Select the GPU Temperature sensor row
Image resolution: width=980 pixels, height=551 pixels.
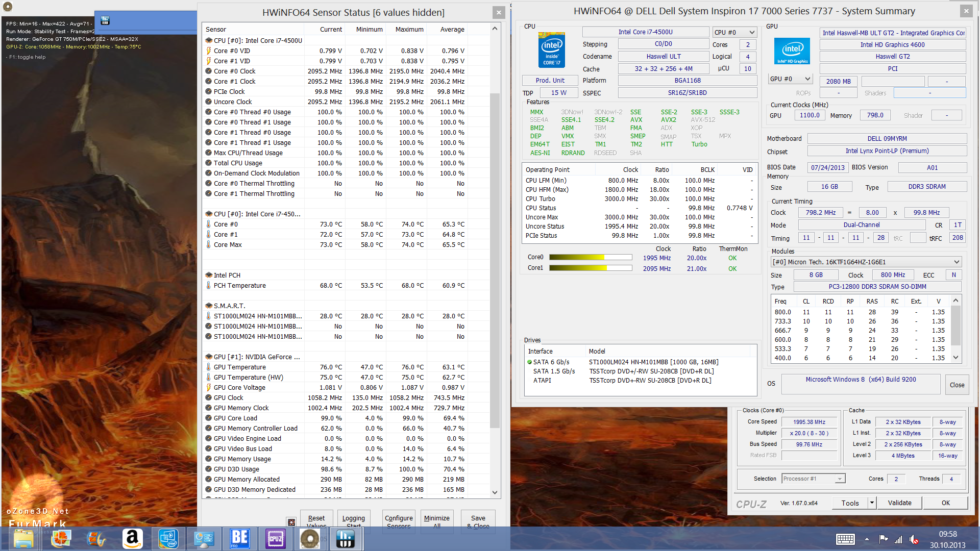tap(240, 367)
